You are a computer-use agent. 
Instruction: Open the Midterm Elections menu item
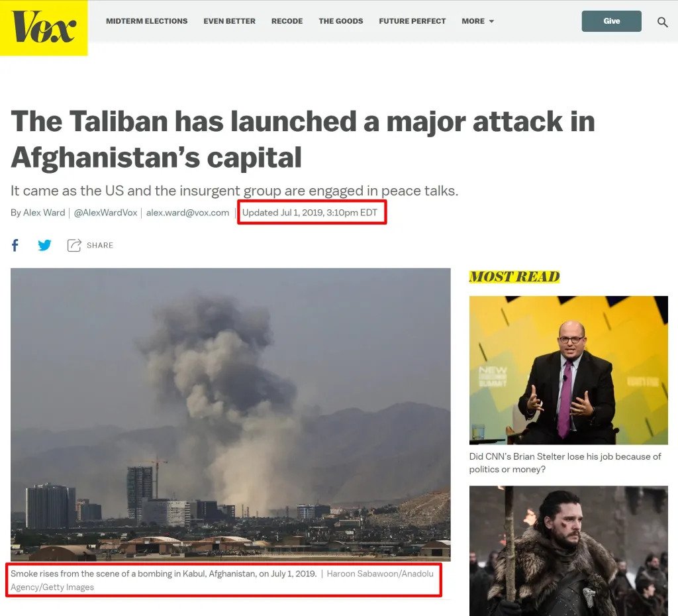[146, 21]
